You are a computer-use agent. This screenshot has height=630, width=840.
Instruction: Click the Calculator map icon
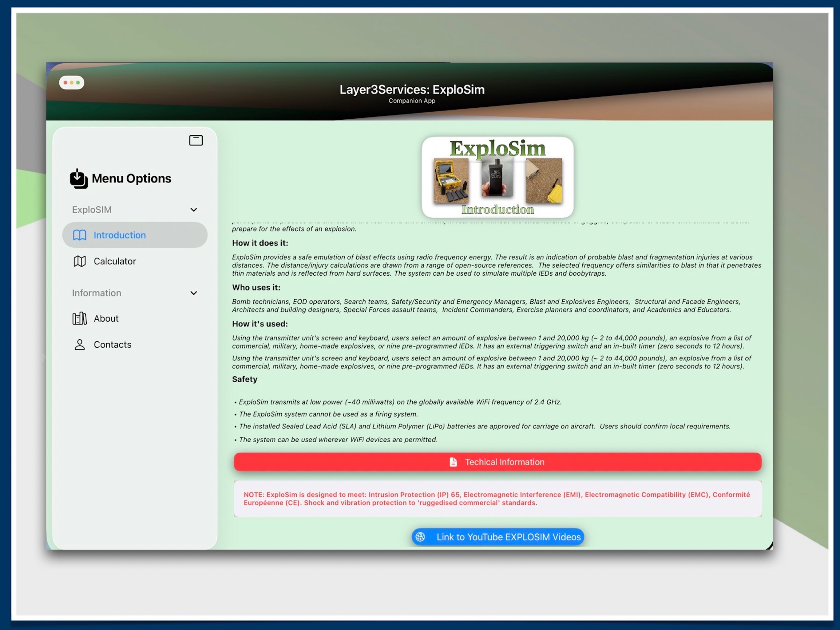(80, 261)
